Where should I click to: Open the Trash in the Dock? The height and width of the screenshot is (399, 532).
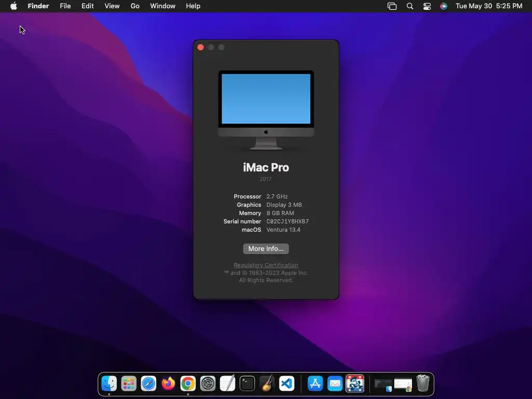(423, 383)
